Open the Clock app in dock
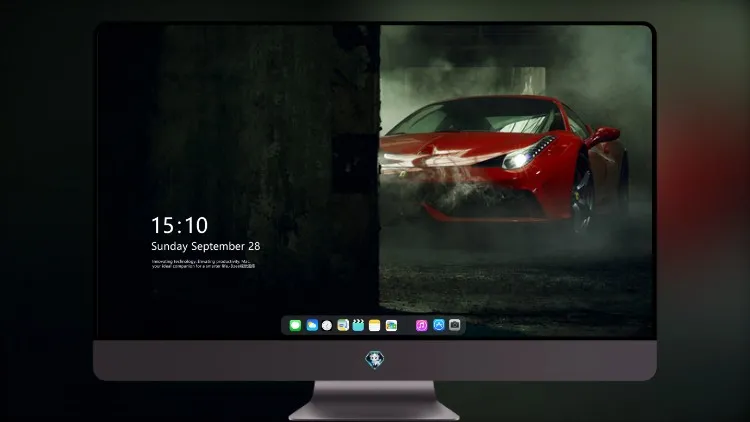Screen dimensions: 750x422 pyautogui.click(x=327, y=325)
